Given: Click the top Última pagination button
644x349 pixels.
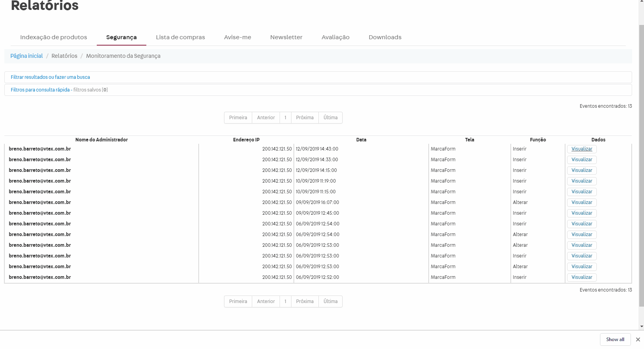Looking at the screenshot, I should [330, 118].
